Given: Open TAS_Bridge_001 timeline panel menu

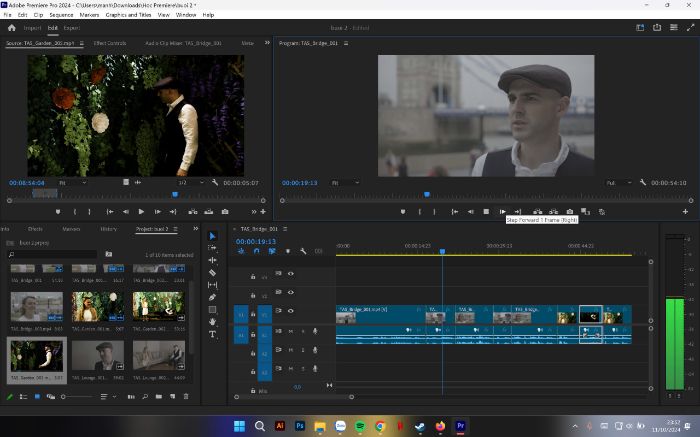Looking at the screenshot, I should [x=285, y=229].
